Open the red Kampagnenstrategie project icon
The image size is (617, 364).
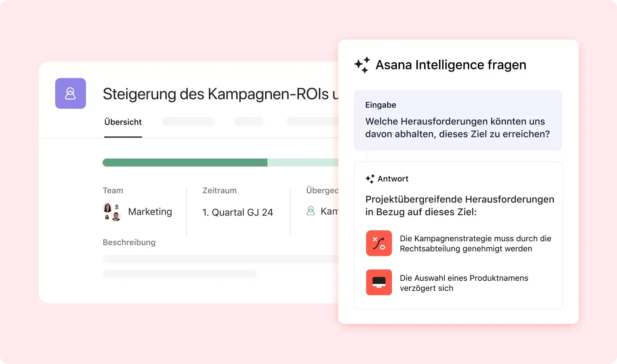379,243
